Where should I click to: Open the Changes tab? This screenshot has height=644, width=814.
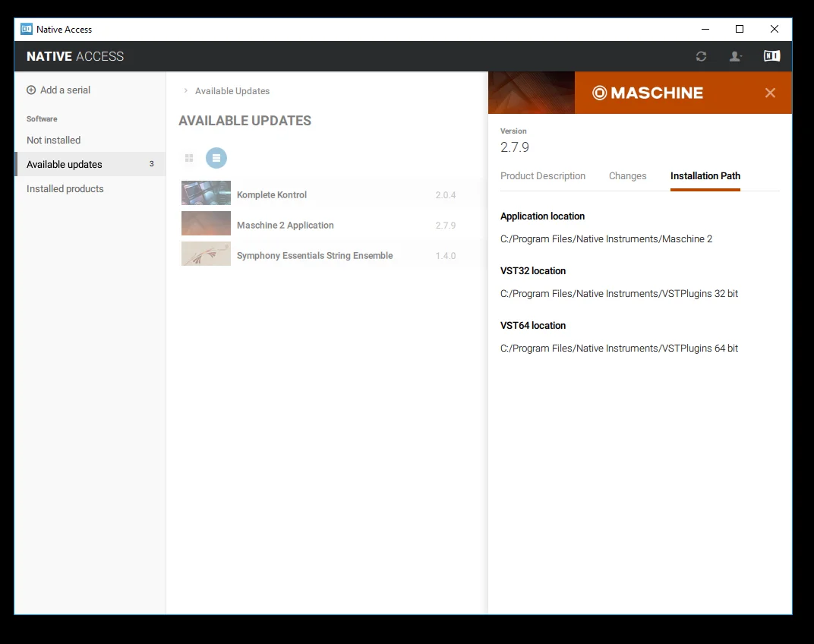pos(628,176)
